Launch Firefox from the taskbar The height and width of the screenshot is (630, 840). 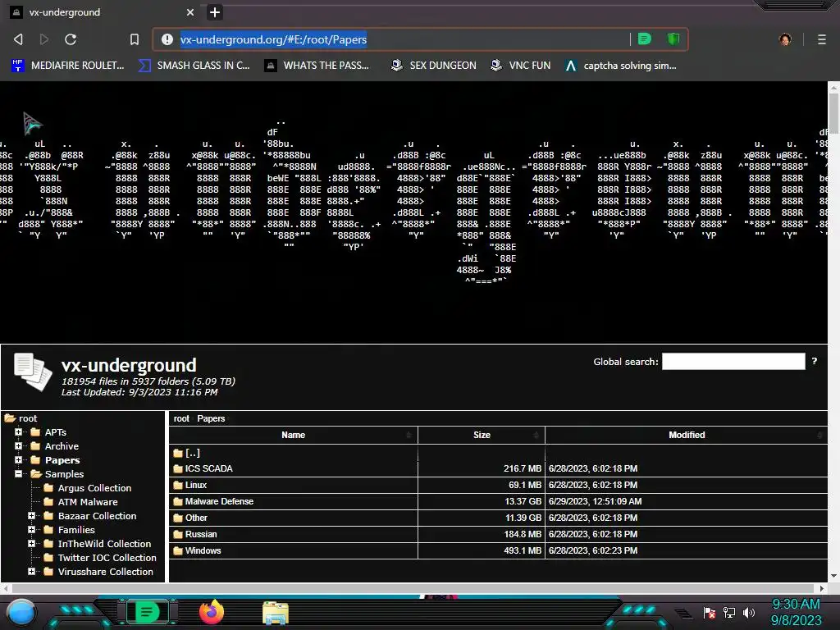(212, 612)
